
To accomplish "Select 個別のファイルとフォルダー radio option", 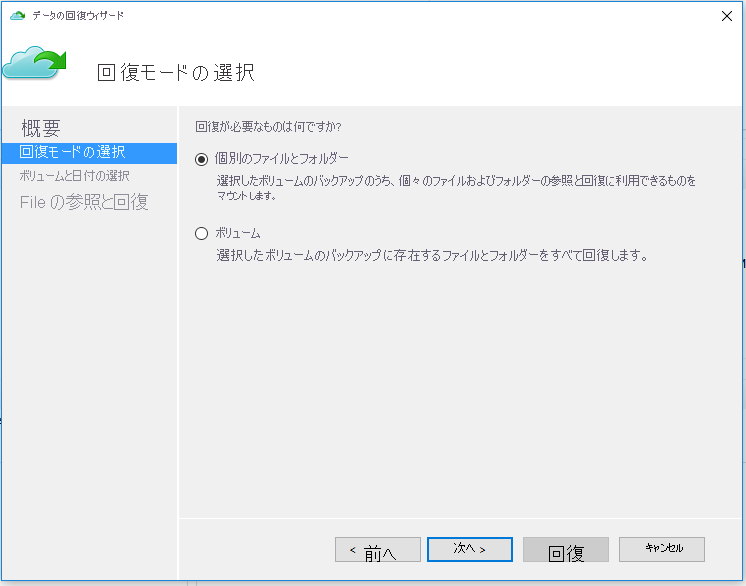I will click(x=202, y=159).
